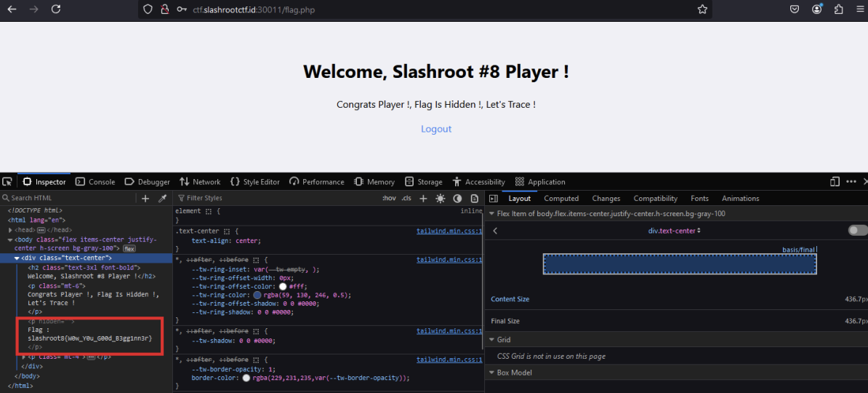Open the Performance tab

(x=317, y=182)
